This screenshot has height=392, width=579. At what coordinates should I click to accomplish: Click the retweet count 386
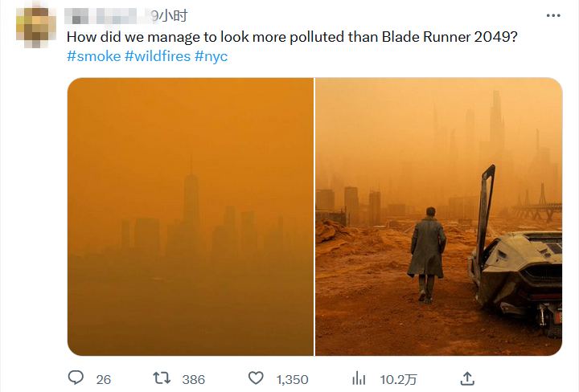tap(193, 379)
